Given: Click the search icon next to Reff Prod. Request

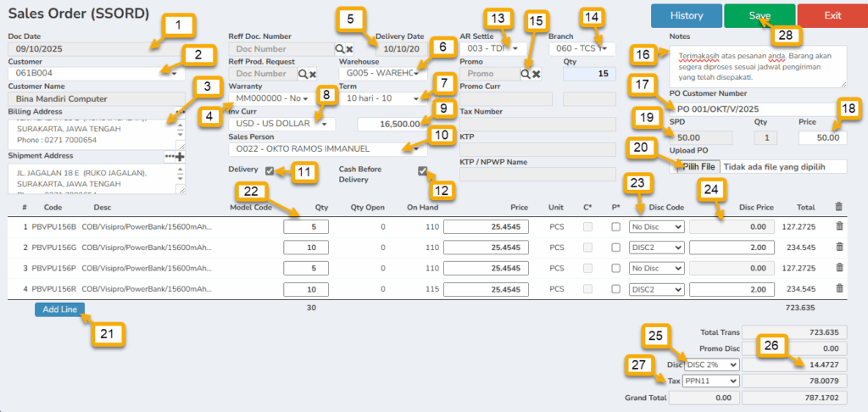Looking at the screenshot, I should click(302, 75).
